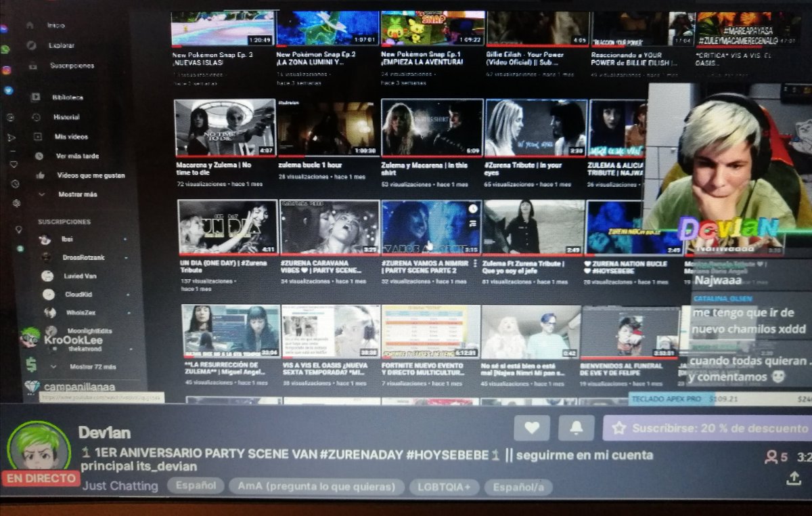The image size is (812, 516).
Task: Play VIS A VIS EL OASIS sexta temporada thumbnail
Action: click(x=331, y=331)
